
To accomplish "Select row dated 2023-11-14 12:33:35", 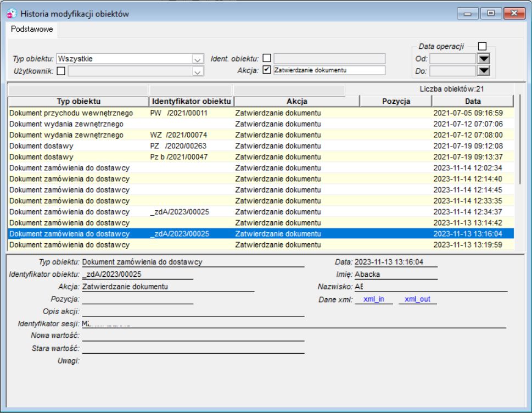I will coord(261,200).
